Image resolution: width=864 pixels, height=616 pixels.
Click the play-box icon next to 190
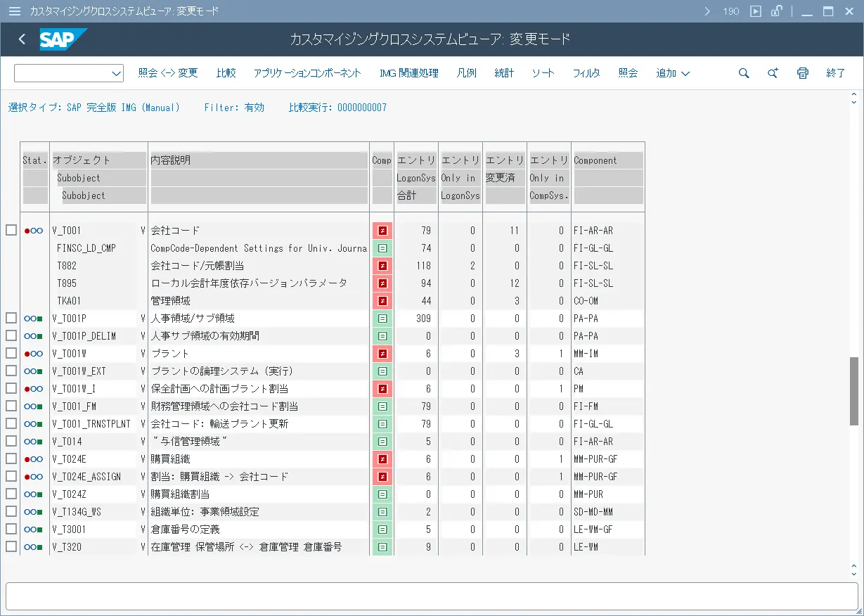tap(756, 11)
